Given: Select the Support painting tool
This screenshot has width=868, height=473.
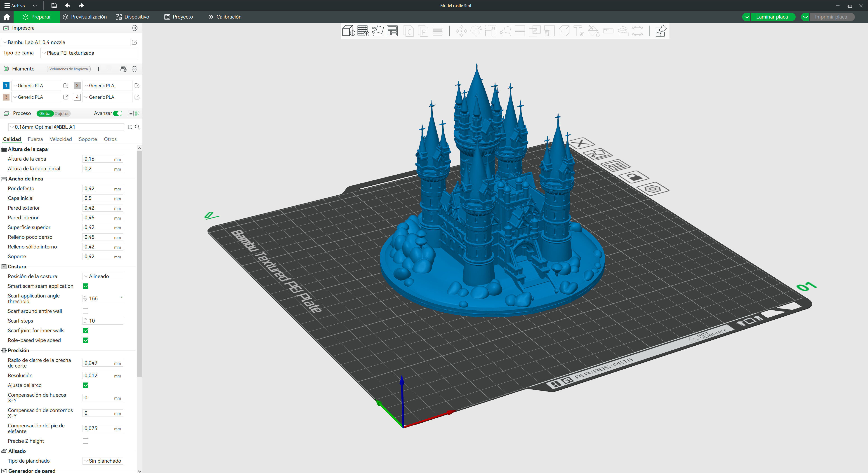Looking at the screenshot, I should [x=549, y=31].
